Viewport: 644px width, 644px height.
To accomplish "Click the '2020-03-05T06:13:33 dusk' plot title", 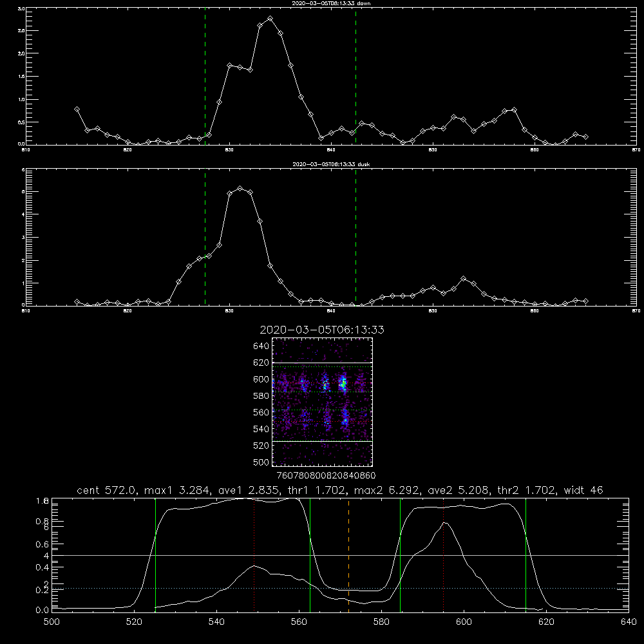I will point(331,164).
